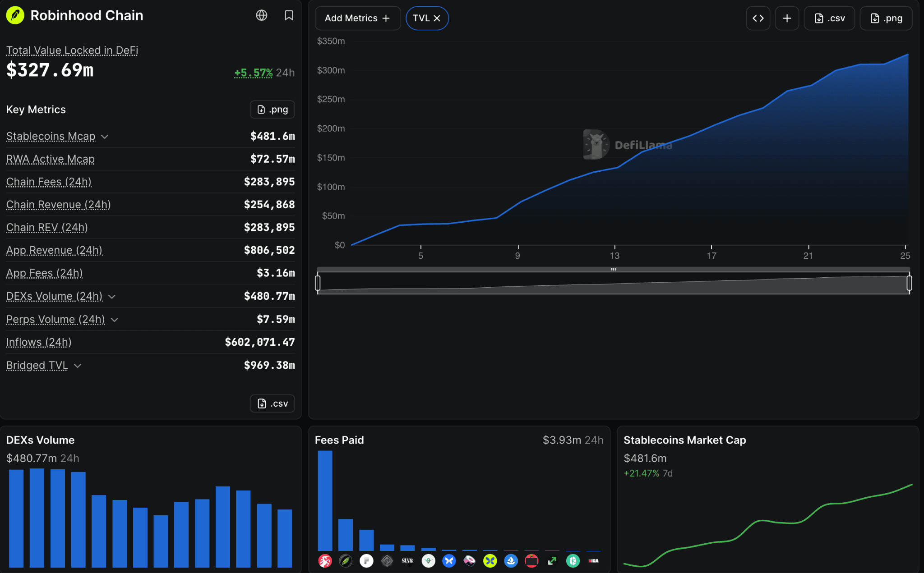Screen dimensions: 924x573
Task: Select the red briefcase protocol icon
Action: pyautogui.click(x=531, y=561)
